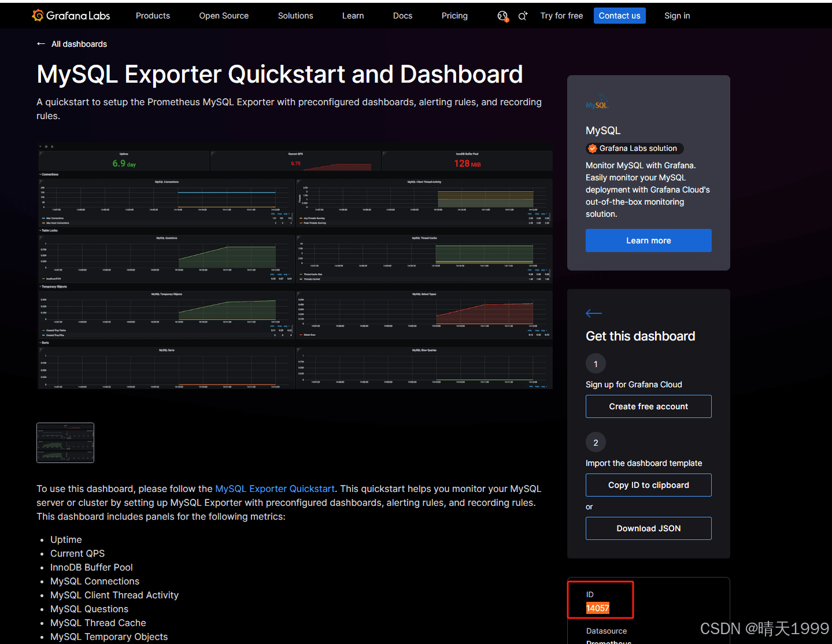Screen dimensions: 832x644
Task: Open the large dashboard preview image
Action: [x=294, y=266]
